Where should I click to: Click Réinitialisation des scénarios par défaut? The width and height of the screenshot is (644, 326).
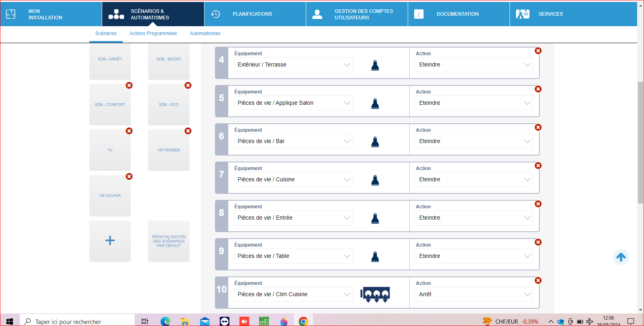(169, 241)
